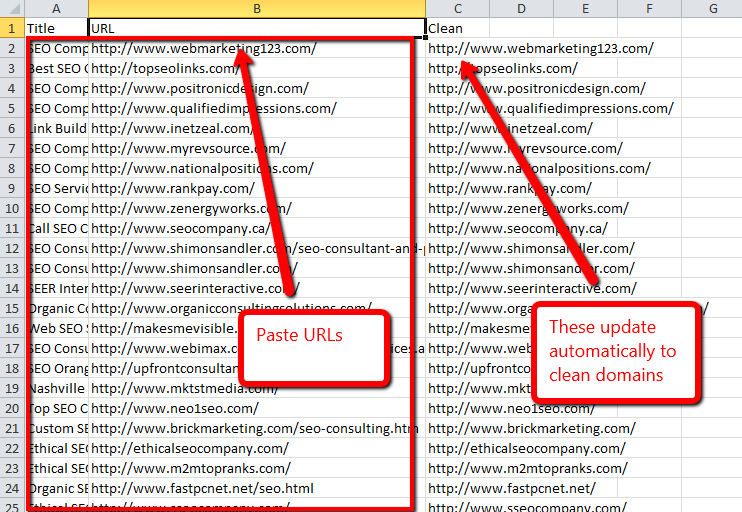The width and height of the screenshot is (742, 512).
Task: Click title cell 'Custom SE' in row 21
Action: tap(56, 428)
